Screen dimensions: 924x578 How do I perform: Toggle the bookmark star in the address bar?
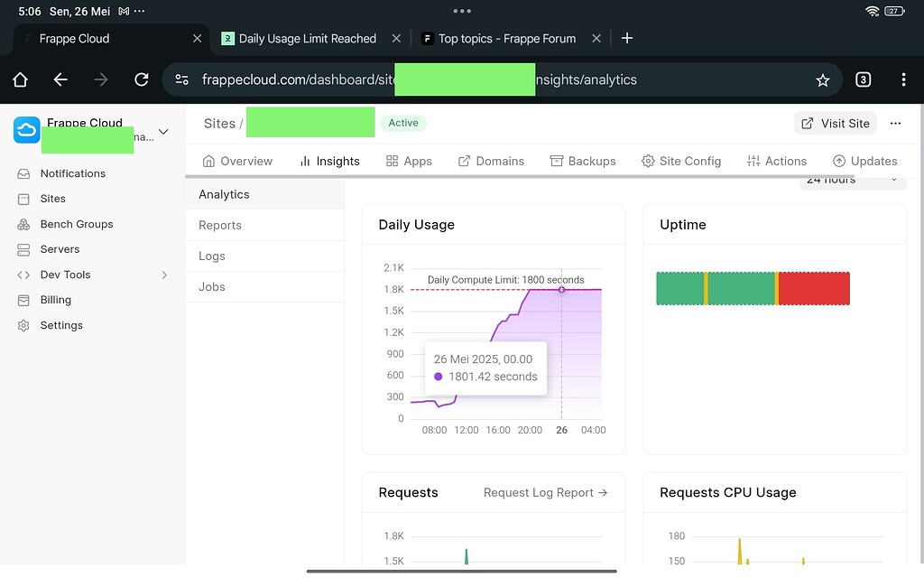click(822, 79)
